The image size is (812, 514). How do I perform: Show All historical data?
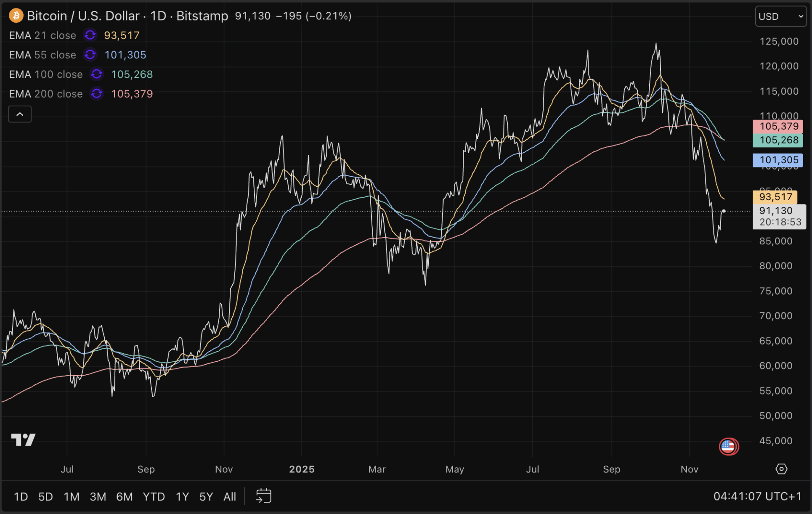229,497
